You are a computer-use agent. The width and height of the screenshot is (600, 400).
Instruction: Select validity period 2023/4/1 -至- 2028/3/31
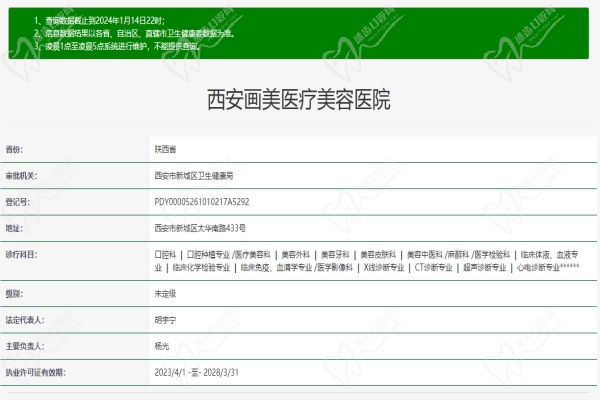tap(196, 372)
